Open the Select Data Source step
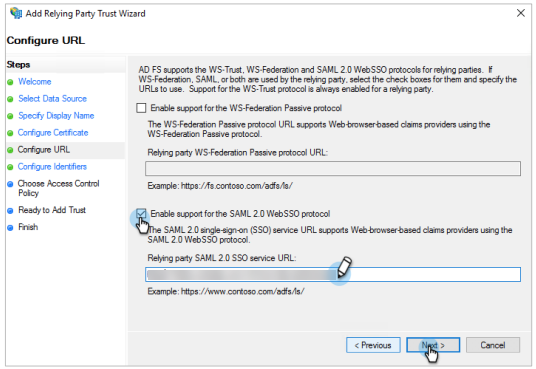The width and height of the screenshot is (536, 369). [52, 99]
